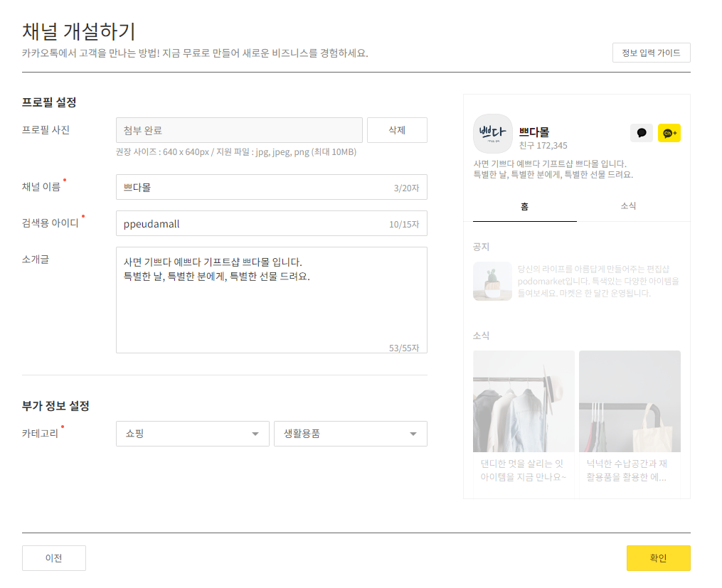The height and width of the screenshot is (588, 722).
Task: Click the chat bubble icon in preview
Action: (642, 133)
